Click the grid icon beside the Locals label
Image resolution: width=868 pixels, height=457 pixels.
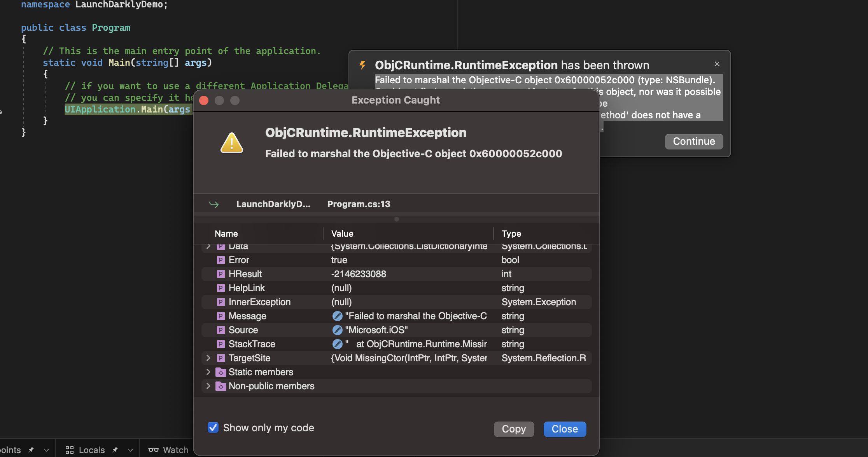[x=69, y=450]
